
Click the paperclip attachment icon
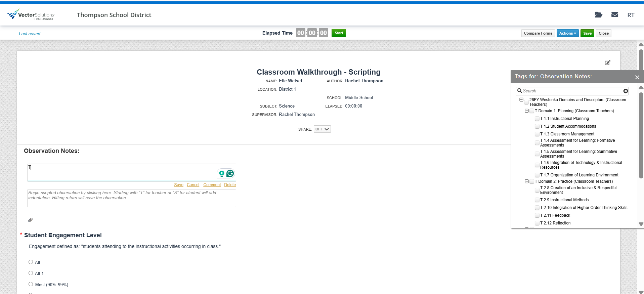(x=30, y=220)
